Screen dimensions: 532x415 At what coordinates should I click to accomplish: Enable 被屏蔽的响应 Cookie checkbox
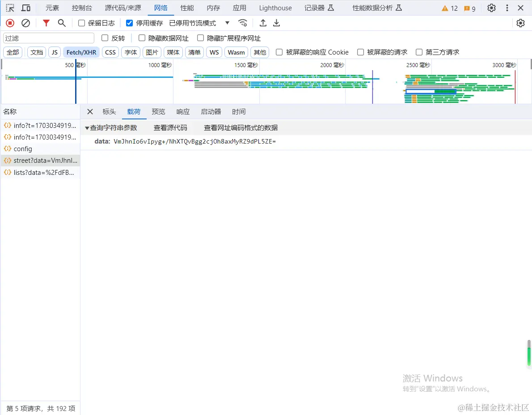[279, 52]
